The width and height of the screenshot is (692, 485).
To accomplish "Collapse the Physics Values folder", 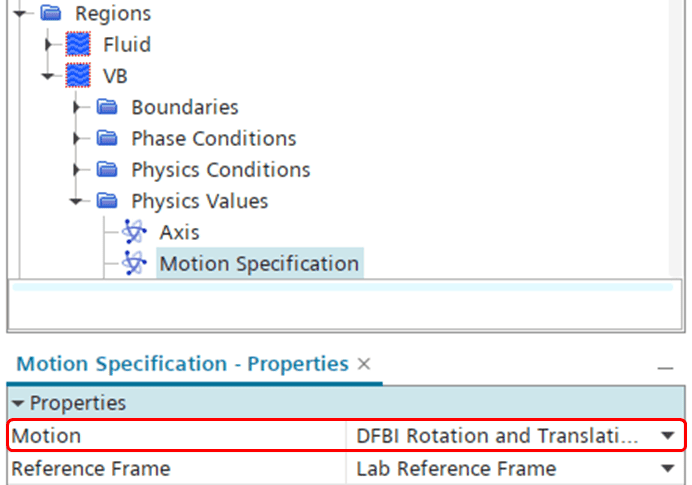I will tap(77, 201).
